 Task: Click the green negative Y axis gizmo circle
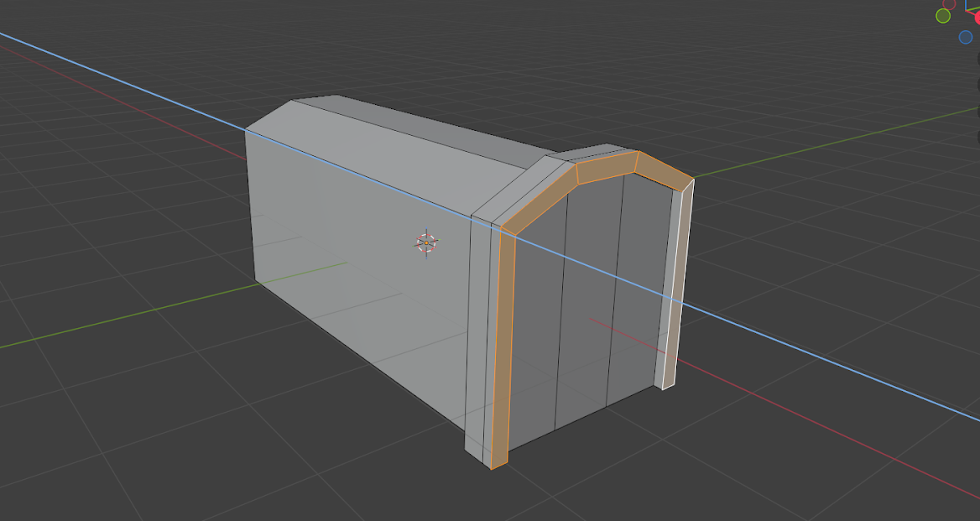(x=943, y=16)
